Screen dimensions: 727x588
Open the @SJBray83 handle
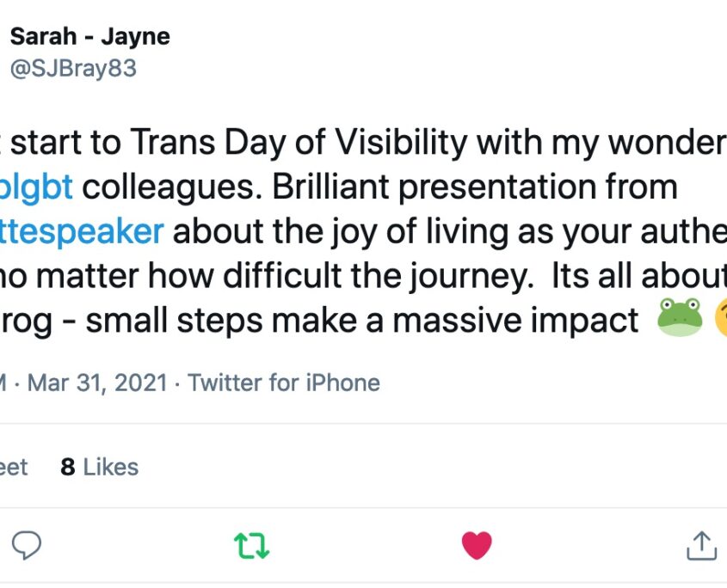click(73, 69)
